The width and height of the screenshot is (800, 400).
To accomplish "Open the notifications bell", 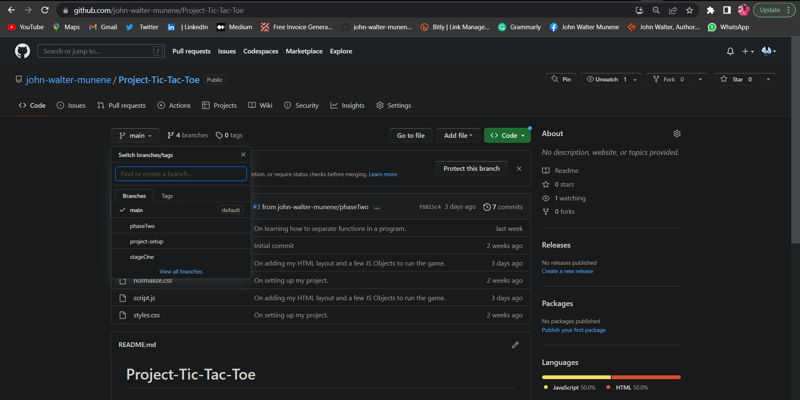I will tap(730, 52).
